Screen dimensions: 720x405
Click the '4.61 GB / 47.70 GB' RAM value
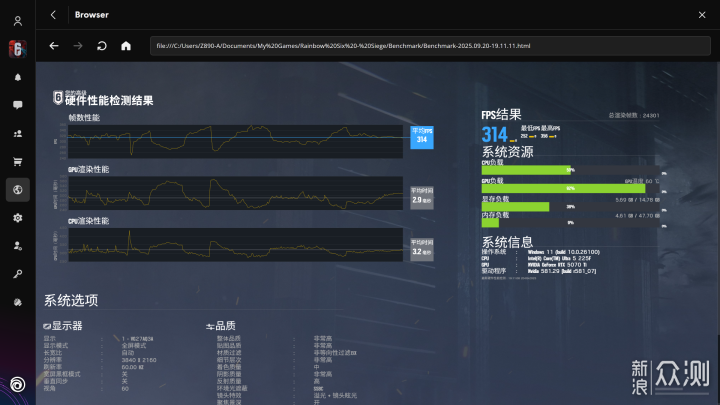pos(638,216)
